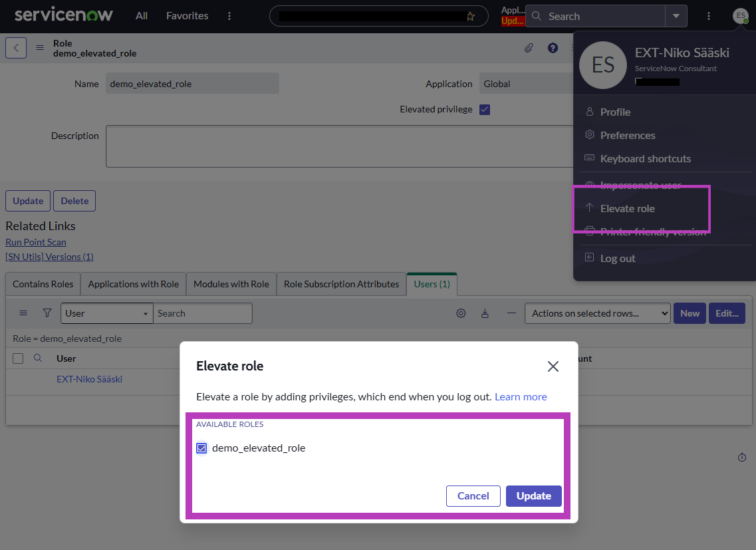Viewport: 756px width, 550px height.
Task: Click the Application field Global
Action: point(526,84)
